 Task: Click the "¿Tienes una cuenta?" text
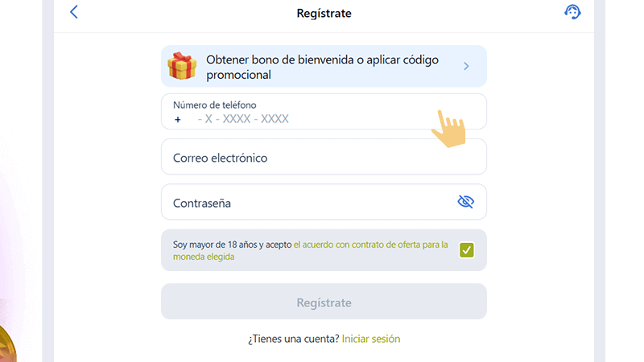pos(293,339)
